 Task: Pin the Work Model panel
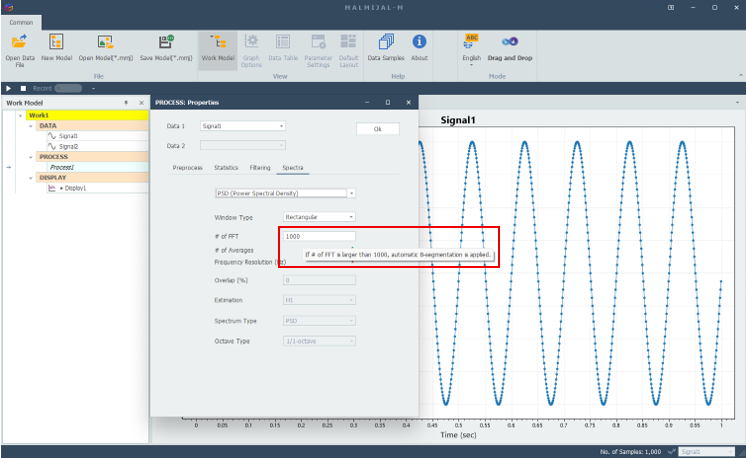tap(126, 102)
